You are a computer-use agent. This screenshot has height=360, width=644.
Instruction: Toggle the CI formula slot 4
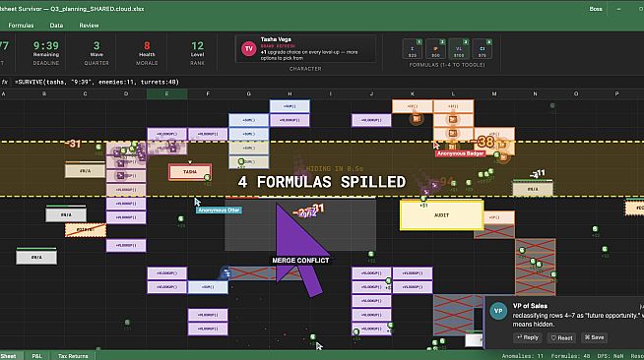pos(483,49)
